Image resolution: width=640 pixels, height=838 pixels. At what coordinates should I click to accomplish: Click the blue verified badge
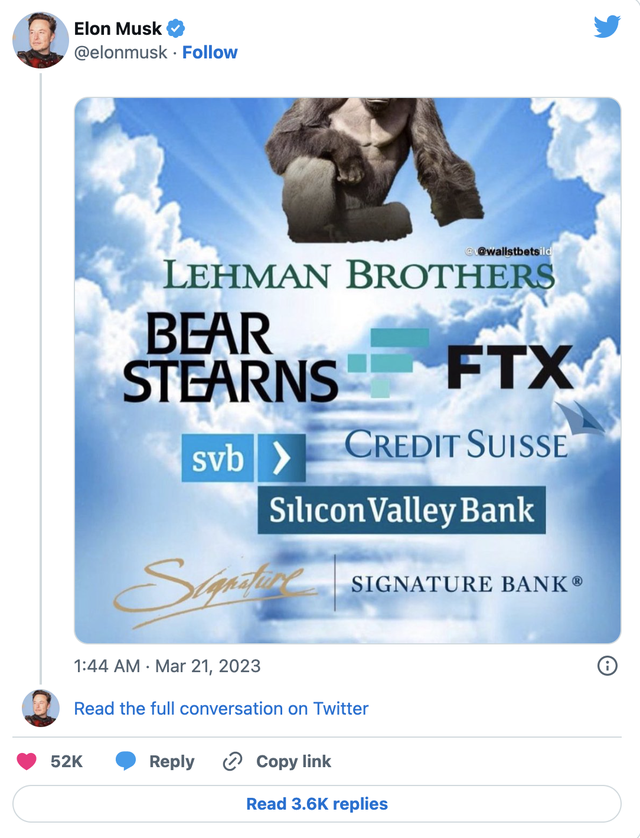176,29
